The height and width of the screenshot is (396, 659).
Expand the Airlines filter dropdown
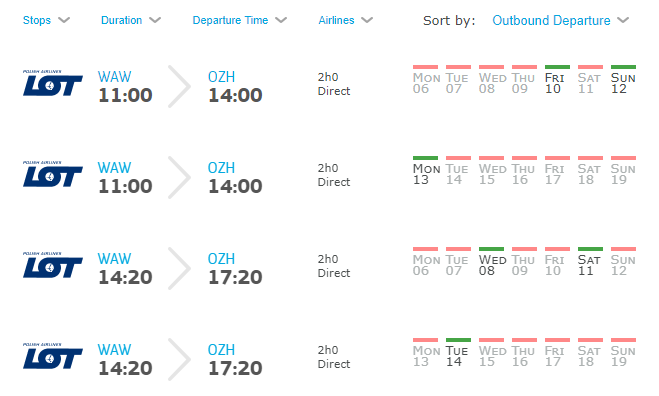pos(345,20)
